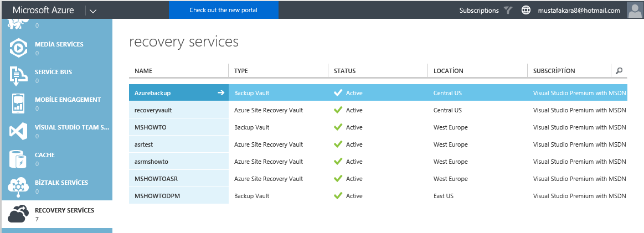Click West Europe in MSHOWTO row
The height and width of the screenshot is (233, 644).
coord(450,128)
